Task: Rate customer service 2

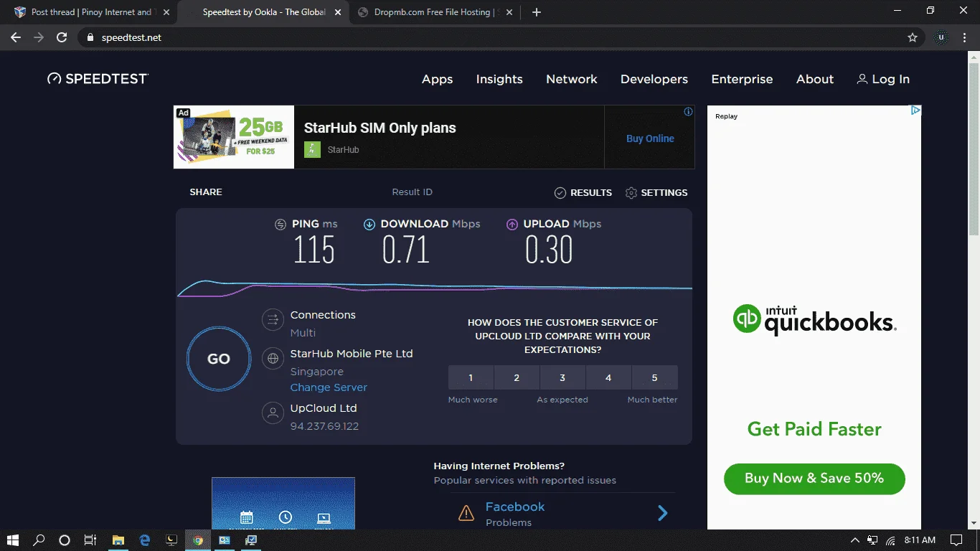Action: tap(517, 377)
